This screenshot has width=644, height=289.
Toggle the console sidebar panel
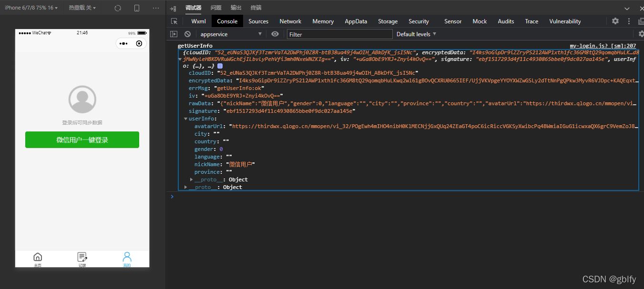click(174, 34)
